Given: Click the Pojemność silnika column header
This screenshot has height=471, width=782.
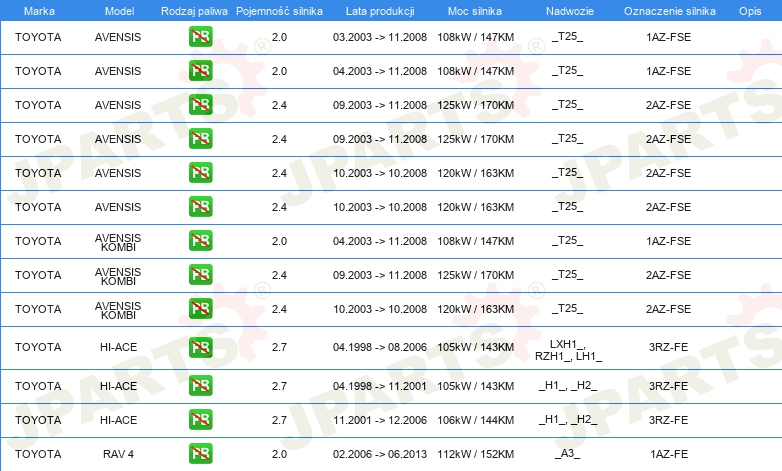Looking at the screenshot, I should click(x=279, y=11).
